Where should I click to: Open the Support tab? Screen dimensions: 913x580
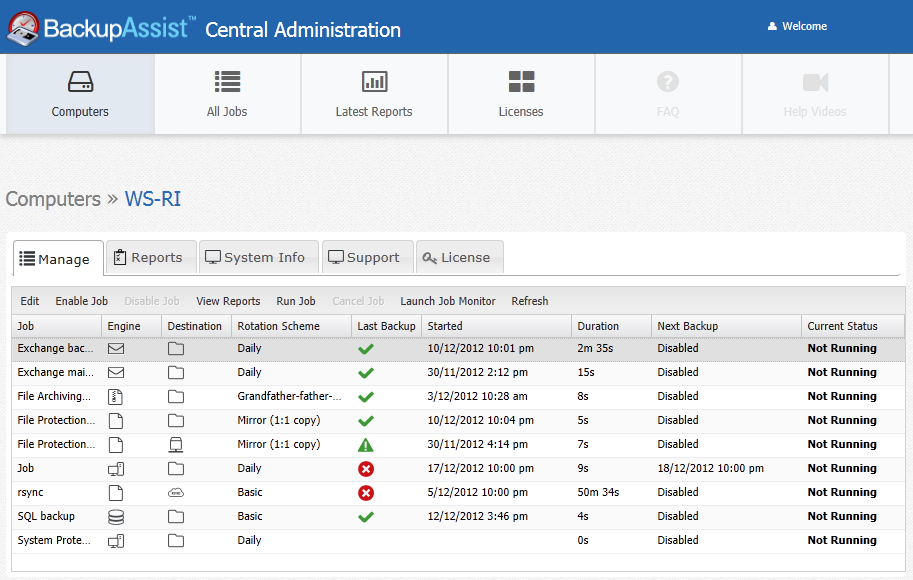364,258
